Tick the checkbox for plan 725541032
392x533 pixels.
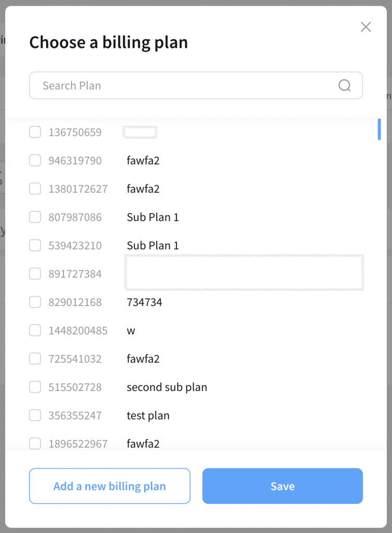pyautogui.click(x=35, y=359)
